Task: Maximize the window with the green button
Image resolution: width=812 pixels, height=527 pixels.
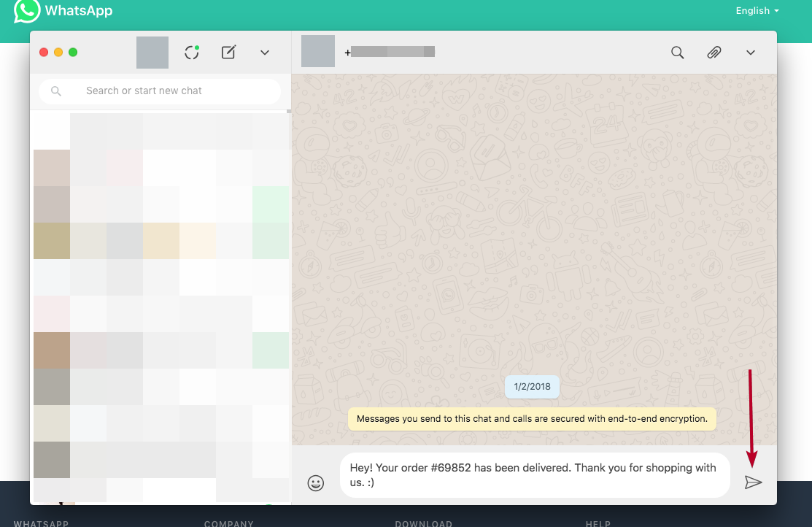Action: click(73, 53)
